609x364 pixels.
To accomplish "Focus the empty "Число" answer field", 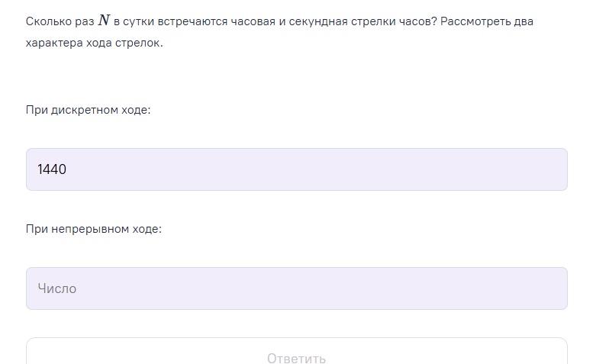I will click(x=296, y=288).
